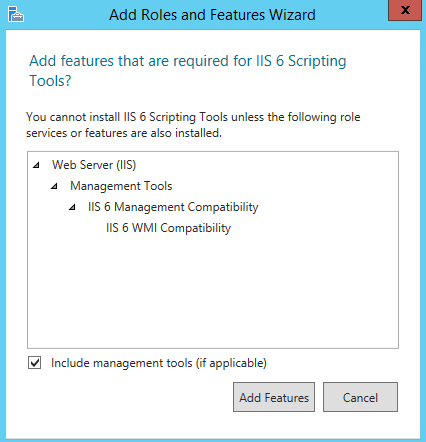426x442 pixels.
Task: Select IIS 6 Management Compatibility item
Action: pyautogui.click(x=173, y=207)
